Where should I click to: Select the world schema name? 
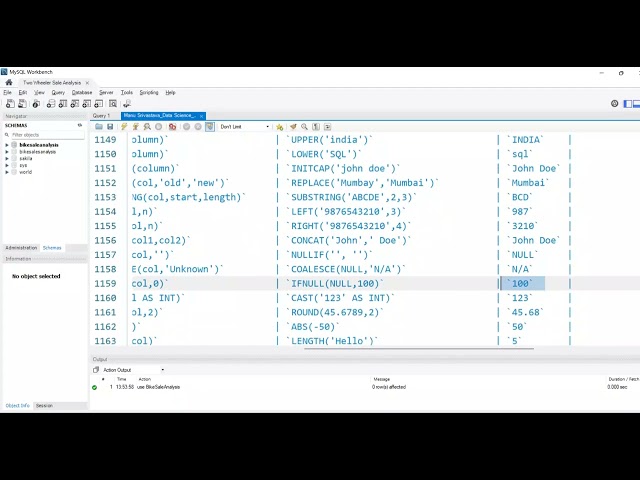click(25, 172)
